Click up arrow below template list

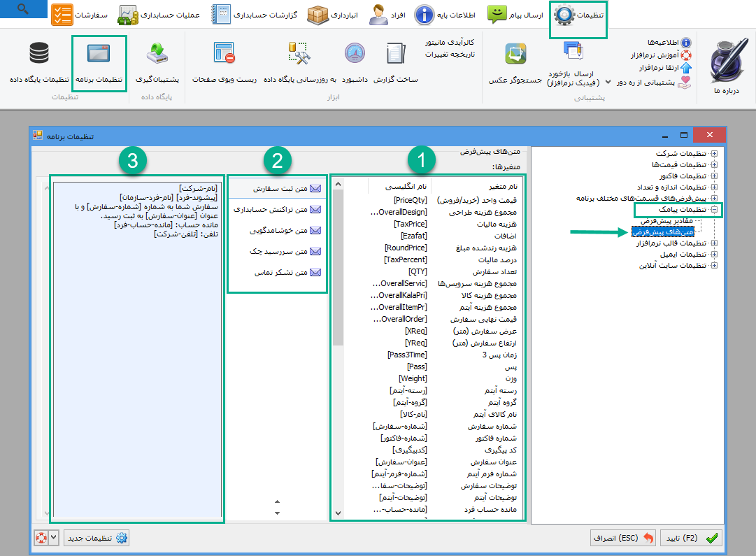(x=277, y=501)
